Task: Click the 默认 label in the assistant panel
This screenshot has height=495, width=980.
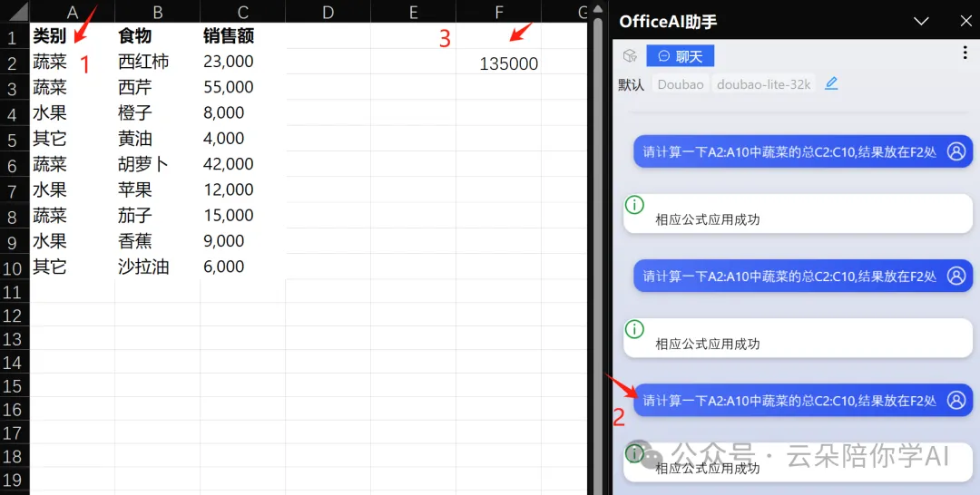Action: pyautogui.click(x=631, y=85)
